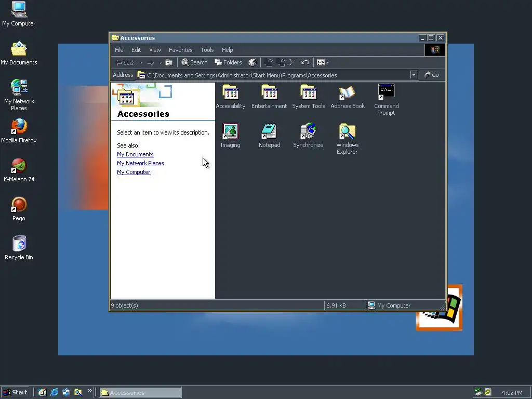Select K-Meleon 74 desktop shortcut
Screen dimensions: 532x399
coord(19,170)
